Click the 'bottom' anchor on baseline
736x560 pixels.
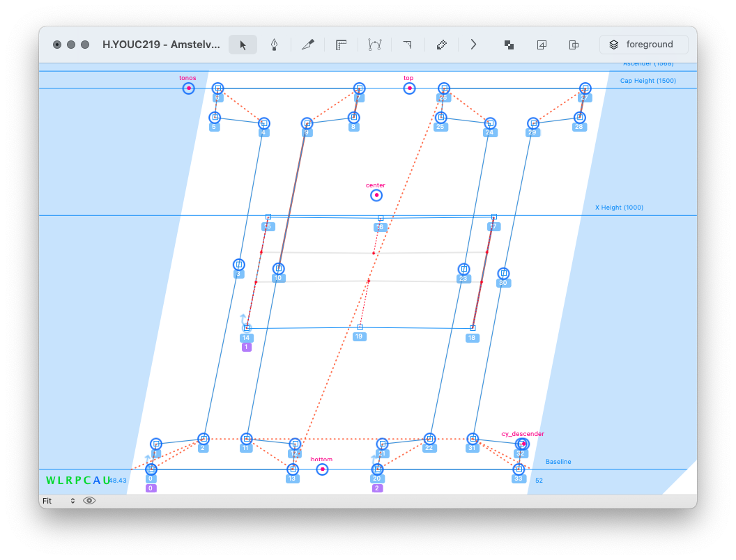(x=322, y=469)
